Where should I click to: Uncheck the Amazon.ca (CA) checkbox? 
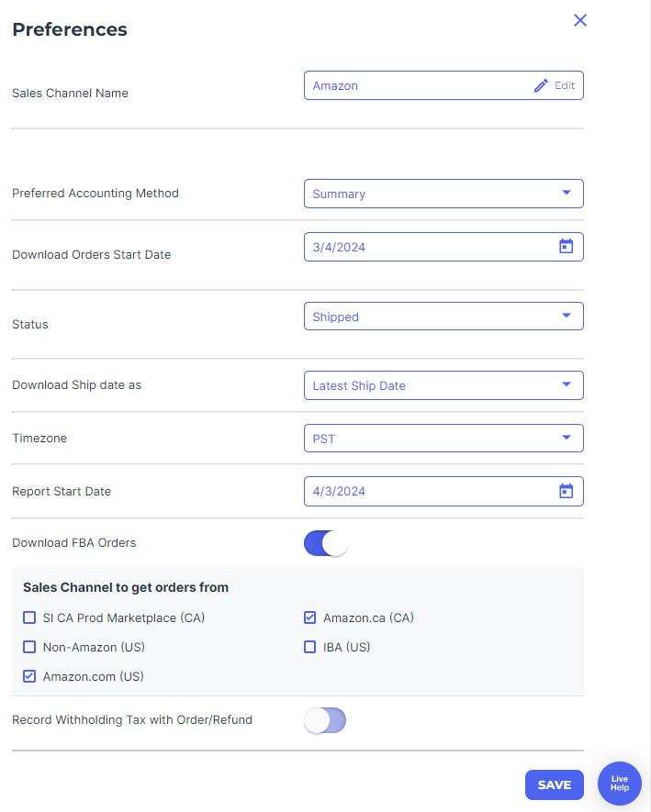click(x=310, y=617)
